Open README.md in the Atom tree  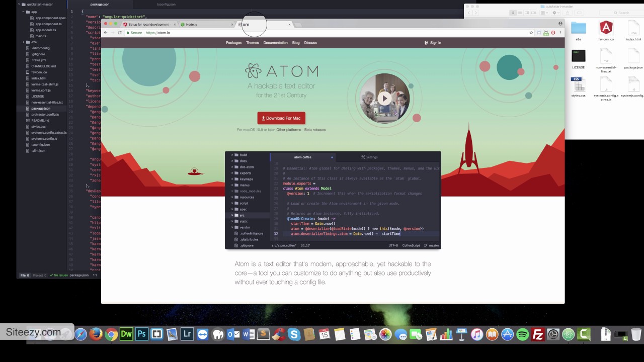38,120
